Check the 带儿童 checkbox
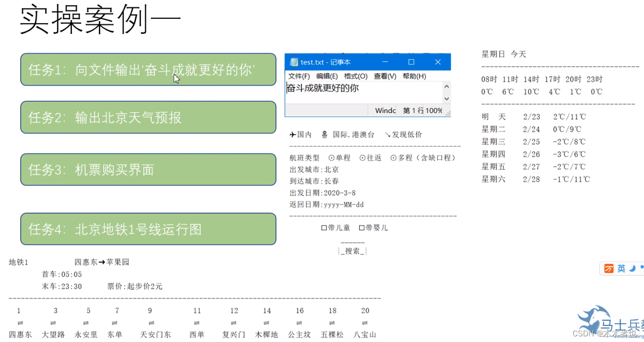The image size is (644, 342). click(x=323, y=228)
